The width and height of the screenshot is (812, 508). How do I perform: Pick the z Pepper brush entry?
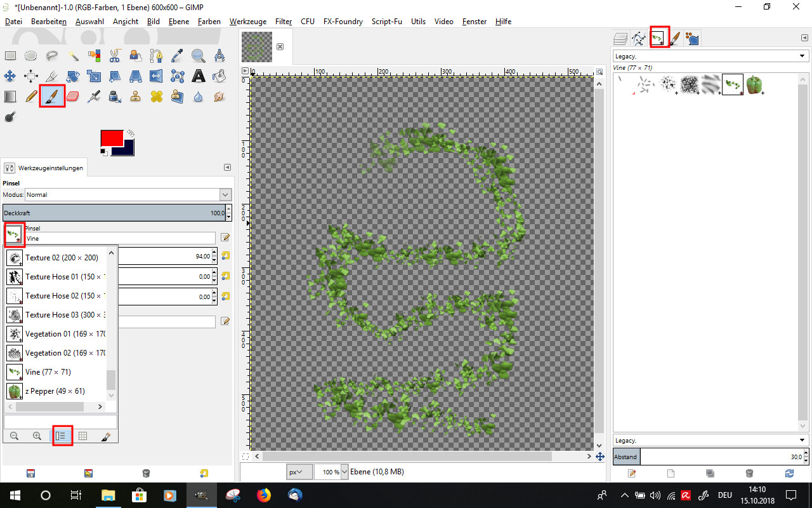(x=55, y=391)
